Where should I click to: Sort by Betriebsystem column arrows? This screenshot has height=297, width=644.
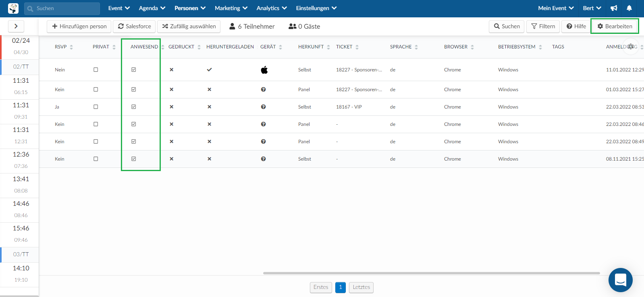pyautogui.click(x=540, y=47)
